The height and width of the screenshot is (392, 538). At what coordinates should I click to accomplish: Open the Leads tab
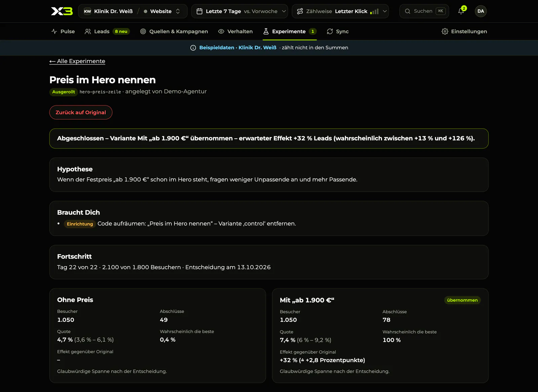[107, 31]
